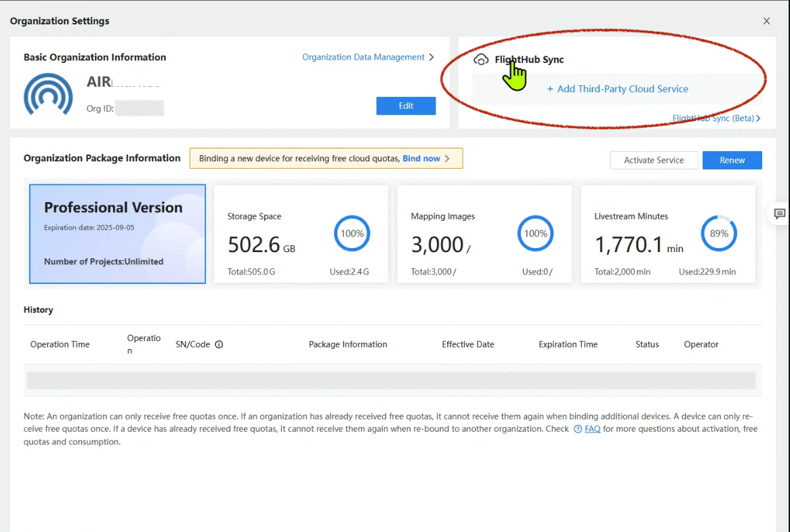Click the chevron next to Organization Data Management
The height and width of the screenshot is (532, 790).
tap(432, 57)
